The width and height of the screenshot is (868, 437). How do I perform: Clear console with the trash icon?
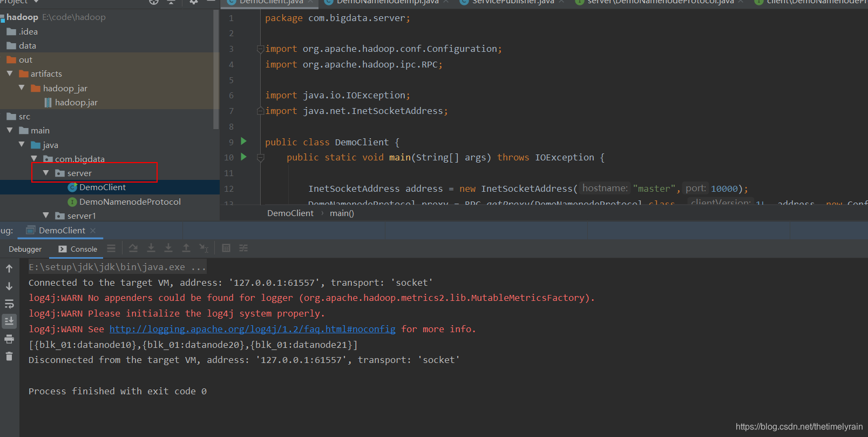9,356
